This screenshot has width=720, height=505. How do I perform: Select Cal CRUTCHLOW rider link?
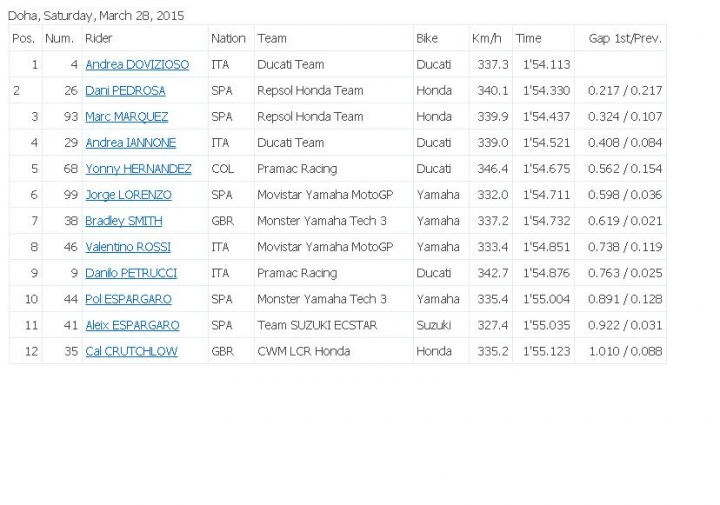coord(131,351)
